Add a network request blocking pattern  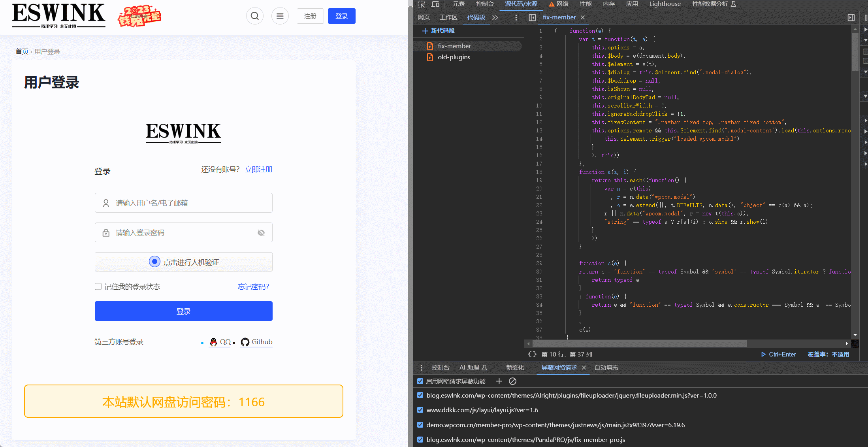499,381
